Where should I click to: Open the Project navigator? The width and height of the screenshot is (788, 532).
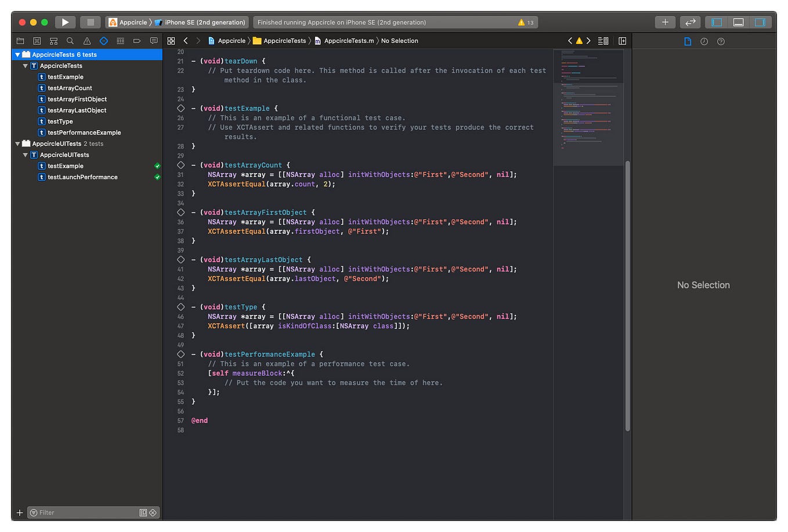(20, 41)
